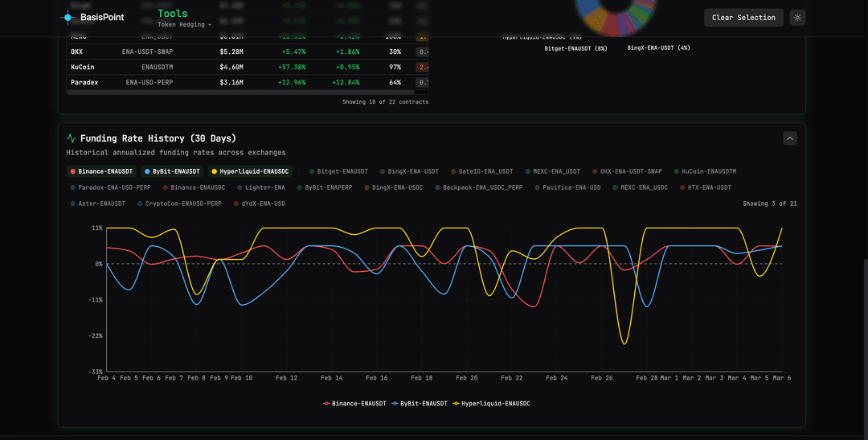Toggle the light/dark theme sun icon
Viewport: 868px width, 440px height.
(x=796, y=17)
